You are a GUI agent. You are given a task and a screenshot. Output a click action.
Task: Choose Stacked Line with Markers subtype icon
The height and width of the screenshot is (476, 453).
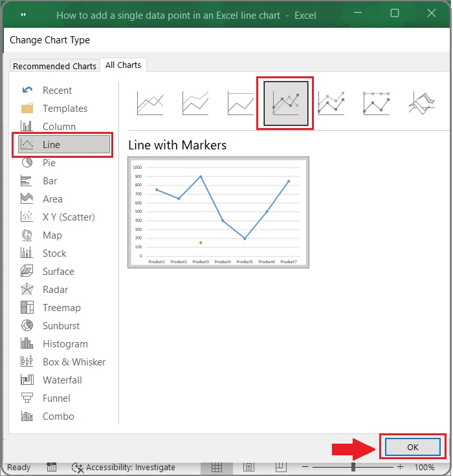(331, 103)
